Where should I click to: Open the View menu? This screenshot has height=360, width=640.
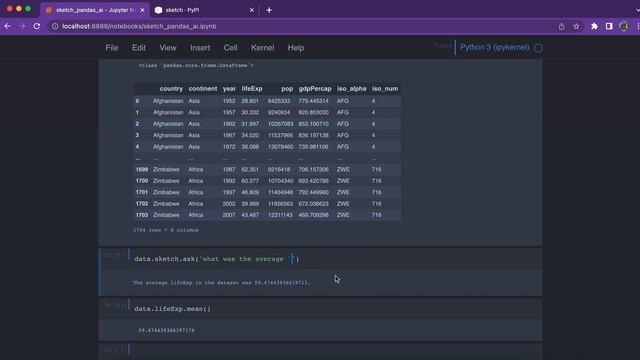click(168, 48)
